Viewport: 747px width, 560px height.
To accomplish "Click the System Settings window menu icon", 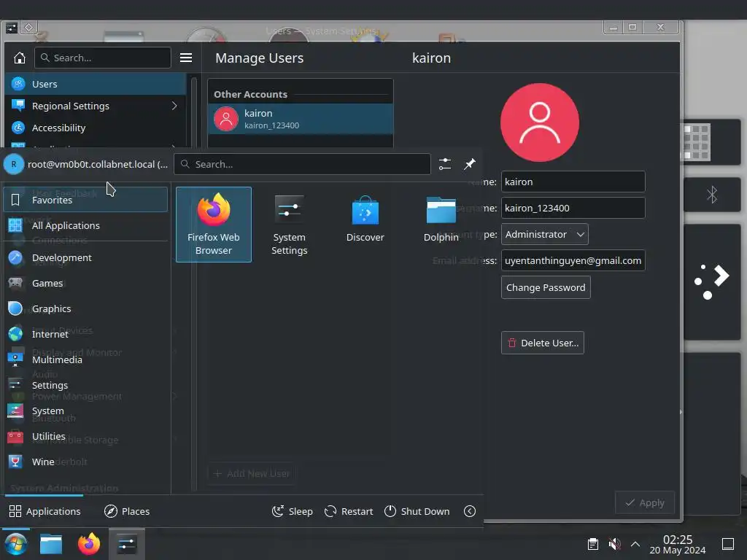I will 12,28.
